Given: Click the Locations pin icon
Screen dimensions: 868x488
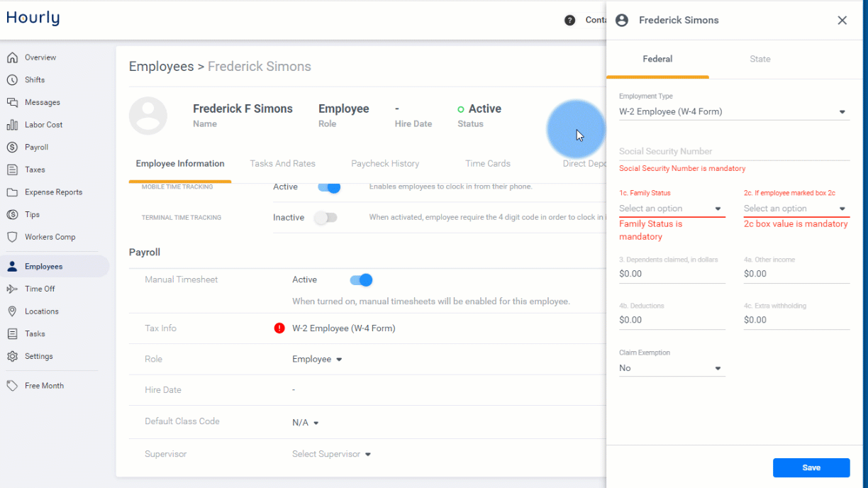Looking at the screenshot, I should 12,311.
